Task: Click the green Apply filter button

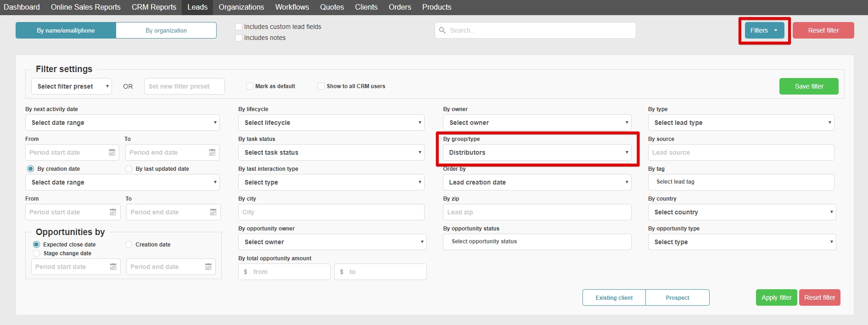Action: tap(776, 297)
